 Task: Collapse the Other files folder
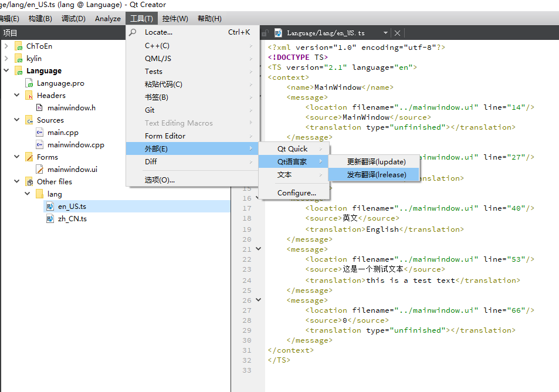[17, 181]
